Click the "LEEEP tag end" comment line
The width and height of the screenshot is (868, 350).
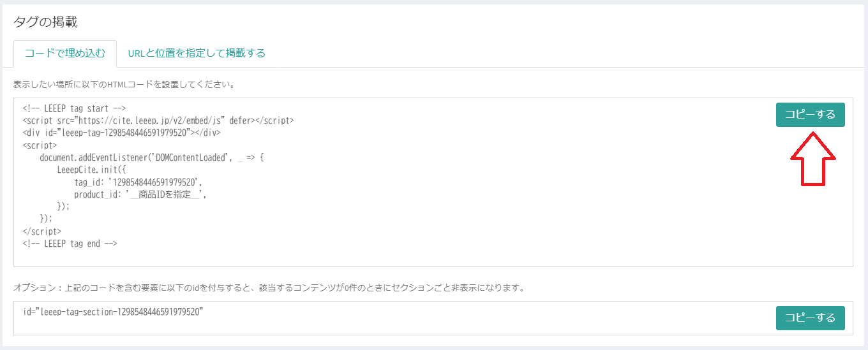point(70,244)
